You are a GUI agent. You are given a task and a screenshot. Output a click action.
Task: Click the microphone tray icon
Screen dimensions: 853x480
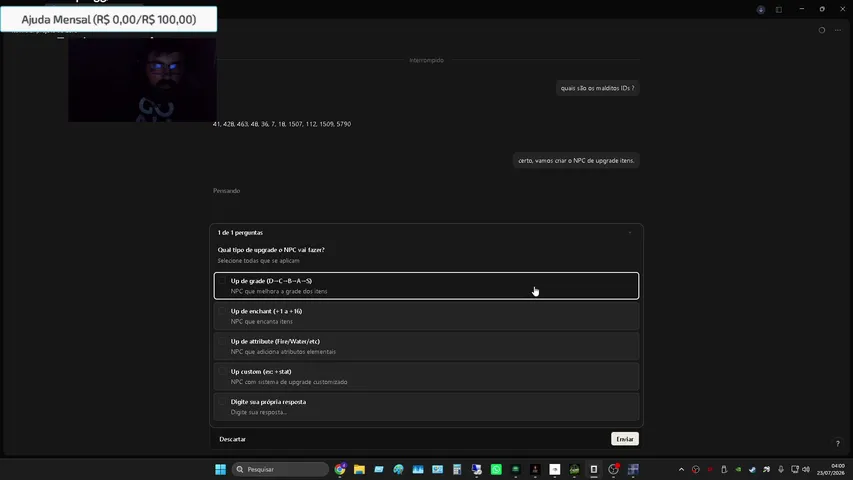click(x=781, y=470)
